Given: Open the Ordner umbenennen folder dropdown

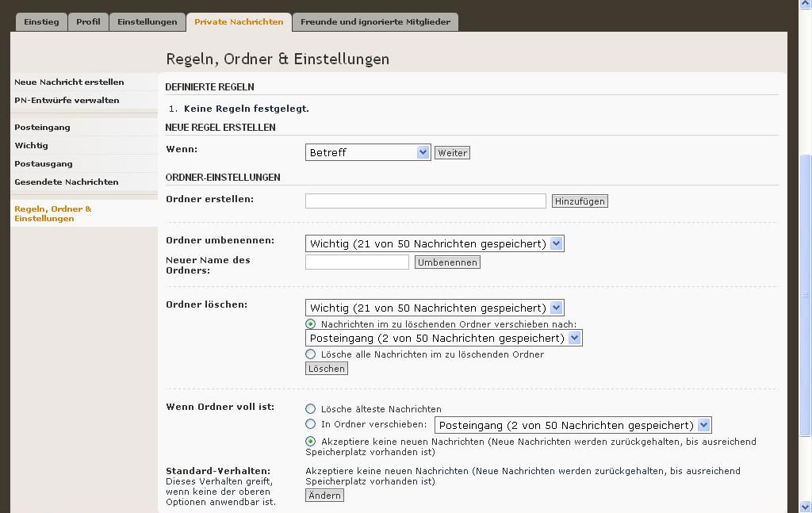Looking at the screenshot, I should [x=435, y=243].
